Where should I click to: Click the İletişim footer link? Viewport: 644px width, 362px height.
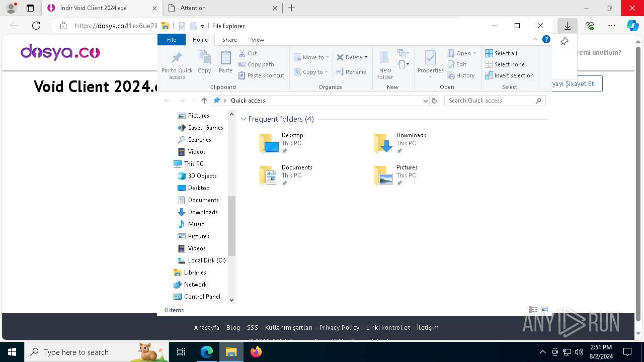(428, 327)
